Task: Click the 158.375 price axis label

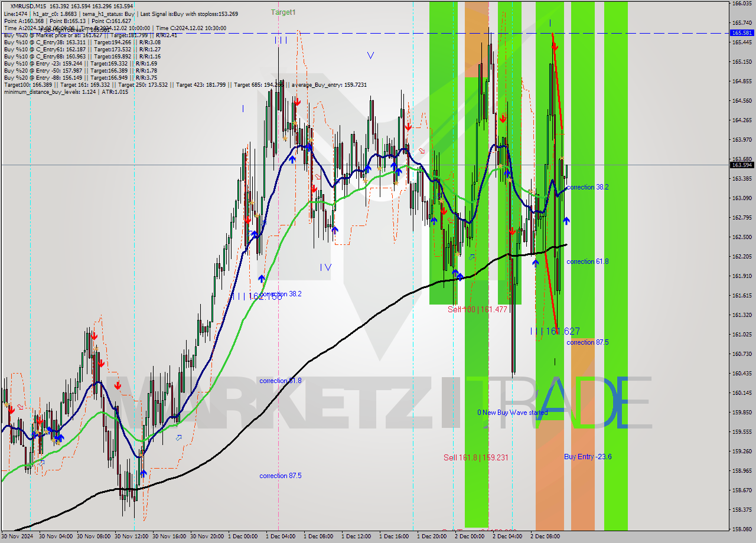Action: coord(742,510)
